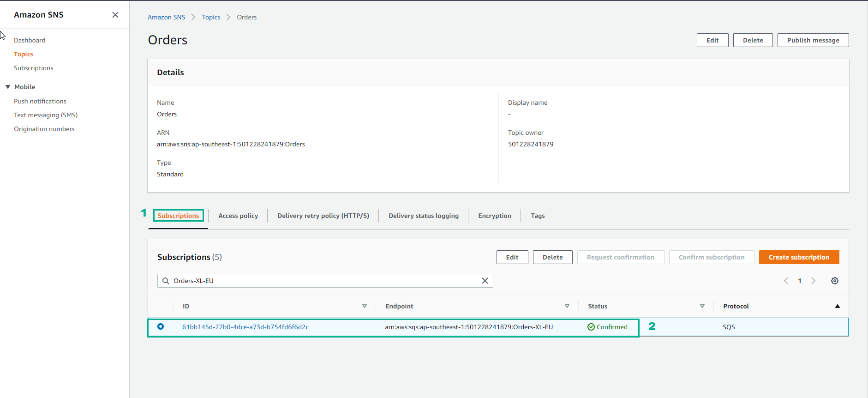Open the Tags tab
Screen dimensions: 868x398
click(538, 216)
